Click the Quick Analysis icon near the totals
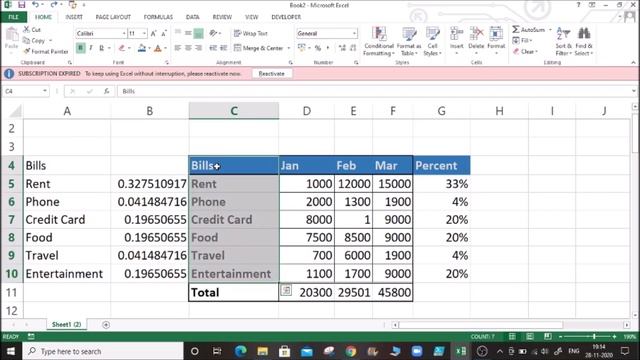The width and height of the screenshot is (640, 360). (286, 290)
